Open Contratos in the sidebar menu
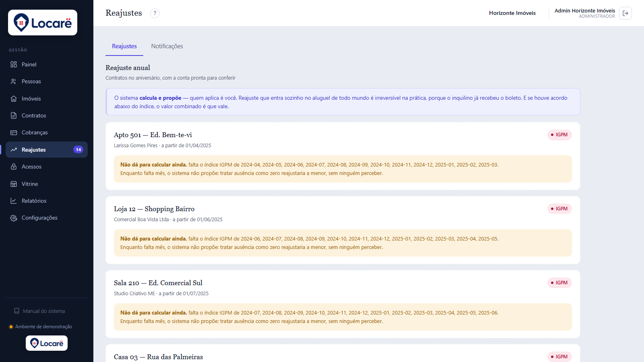Viewport: 644px width, 362px height. (47, 115)
